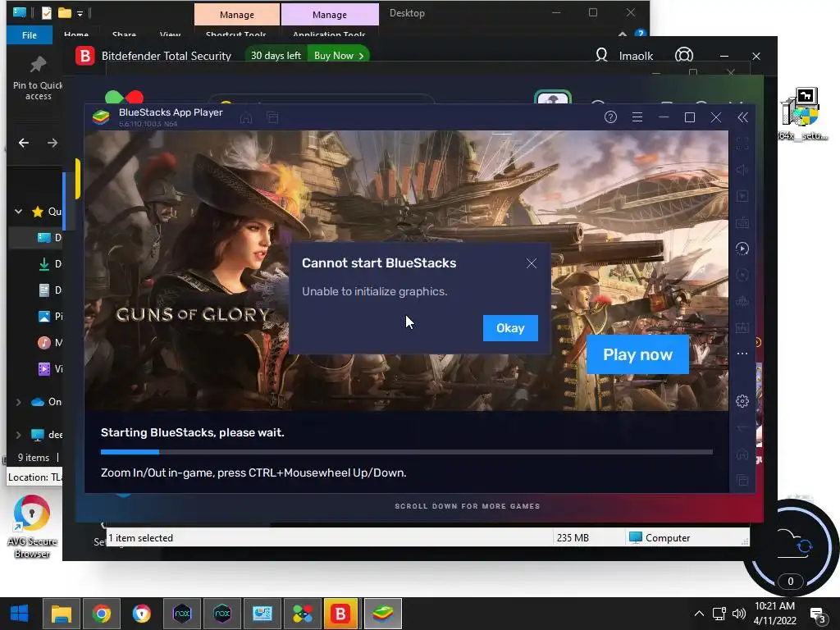
Task: Click BlueStacks cursor lock icon in sidebar
Action: coord(742,196)
